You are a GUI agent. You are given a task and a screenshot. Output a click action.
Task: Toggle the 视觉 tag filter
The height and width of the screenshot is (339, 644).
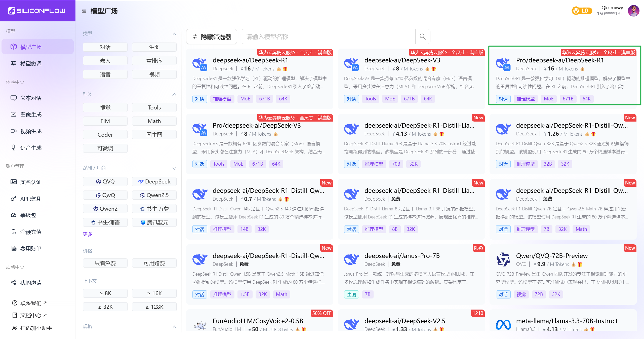coord(105,108)
